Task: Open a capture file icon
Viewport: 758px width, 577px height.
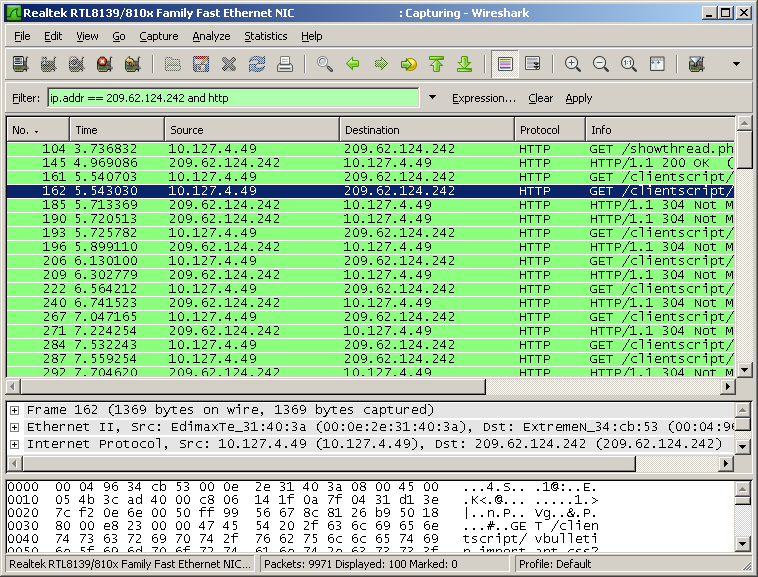Action: pos(173,64)
